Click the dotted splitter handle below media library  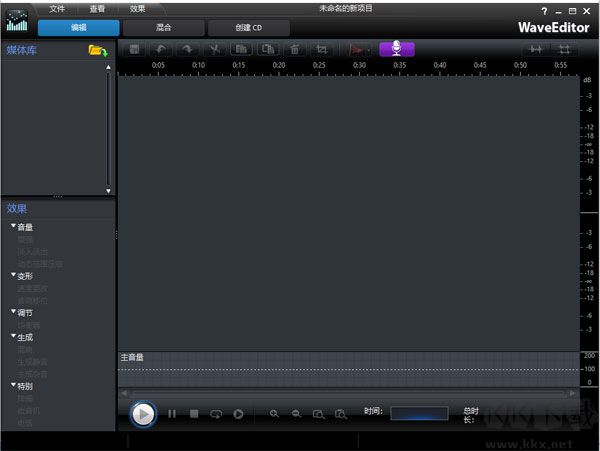pos(58,196)
